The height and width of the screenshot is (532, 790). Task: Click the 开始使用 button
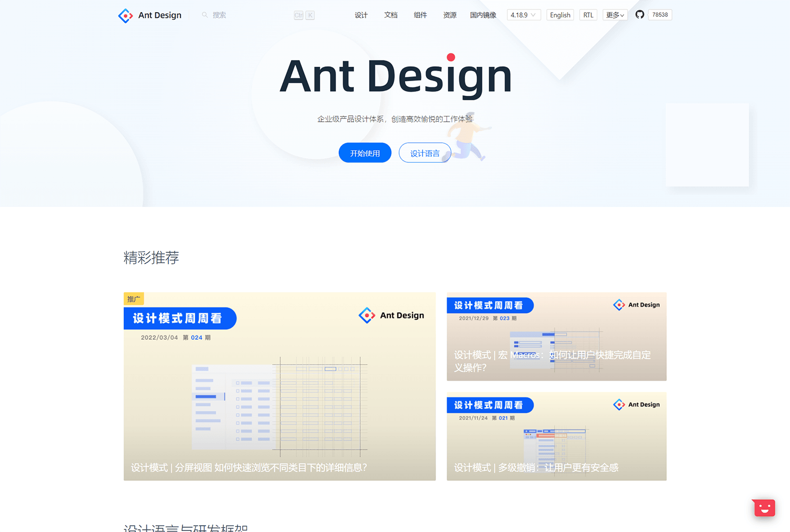(x=365, y=153)
